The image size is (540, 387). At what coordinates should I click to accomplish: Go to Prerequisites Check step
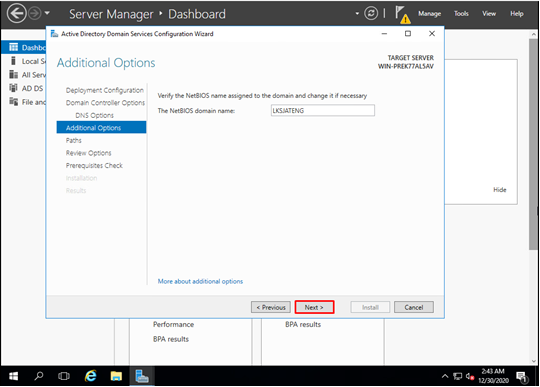click(x=94, y=166)
